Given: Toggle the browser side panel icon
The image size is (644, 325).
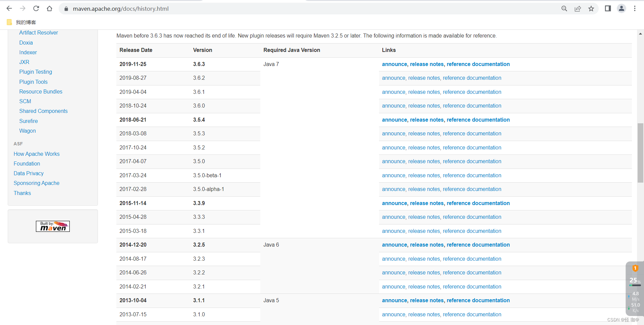Looking at the screenshot, I should pyautogui.click(x=608, y=8).
